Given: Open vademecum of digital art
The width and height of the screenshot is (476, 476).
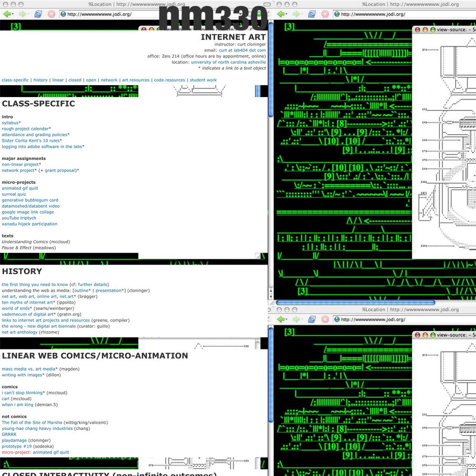Looking at the screenshot, I should click(x=29, y=315).
